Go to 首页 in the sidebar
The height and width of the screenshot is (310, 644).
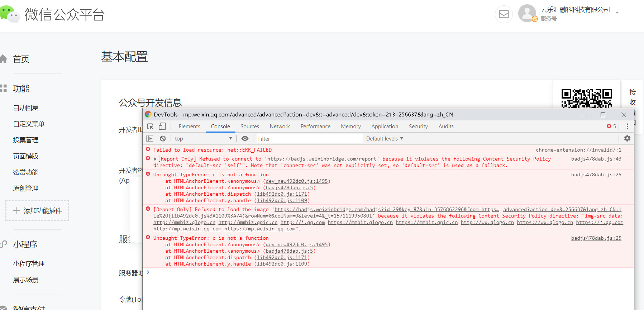(21, 59)
